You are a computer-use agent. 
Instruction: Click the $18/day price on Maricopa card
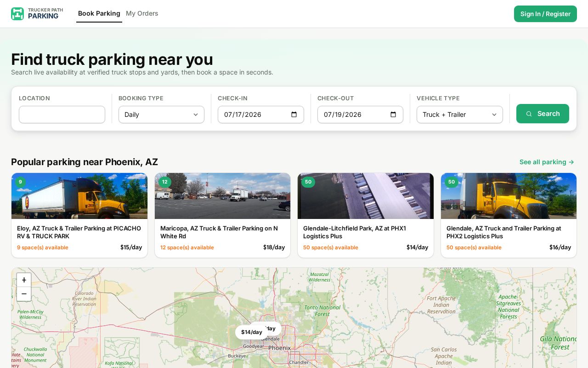pos(274,247)
